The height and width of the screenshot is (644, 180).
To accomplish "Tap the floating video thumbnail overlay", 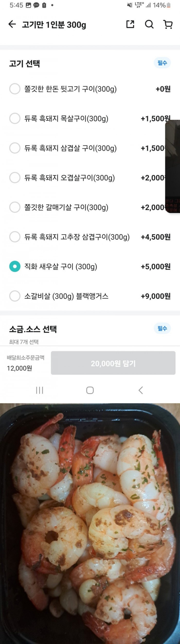I will (x=173, y=166).
